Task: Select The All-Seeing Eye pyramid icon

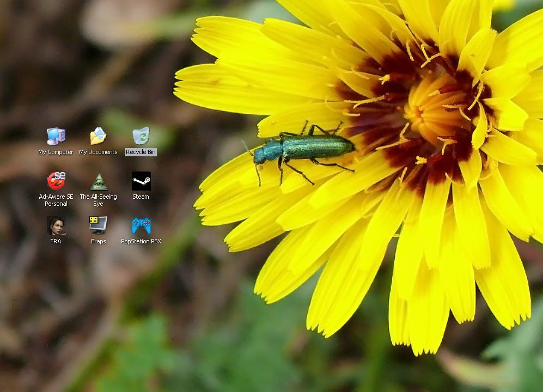Action: tap(98, 181)
